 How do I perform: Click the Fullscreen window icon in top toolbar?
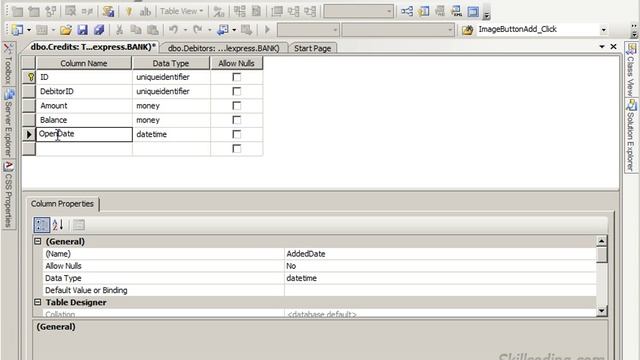point(473,11)
